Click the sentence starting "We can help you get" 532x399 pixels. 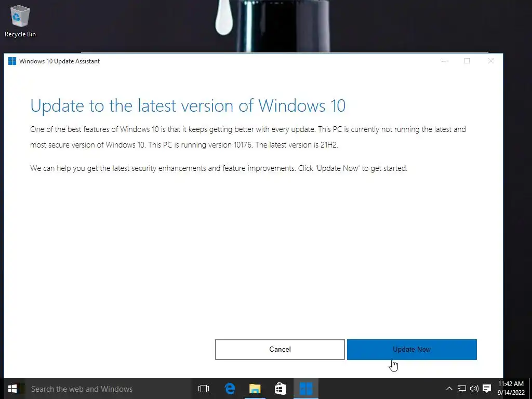click(x=219, y=168)
